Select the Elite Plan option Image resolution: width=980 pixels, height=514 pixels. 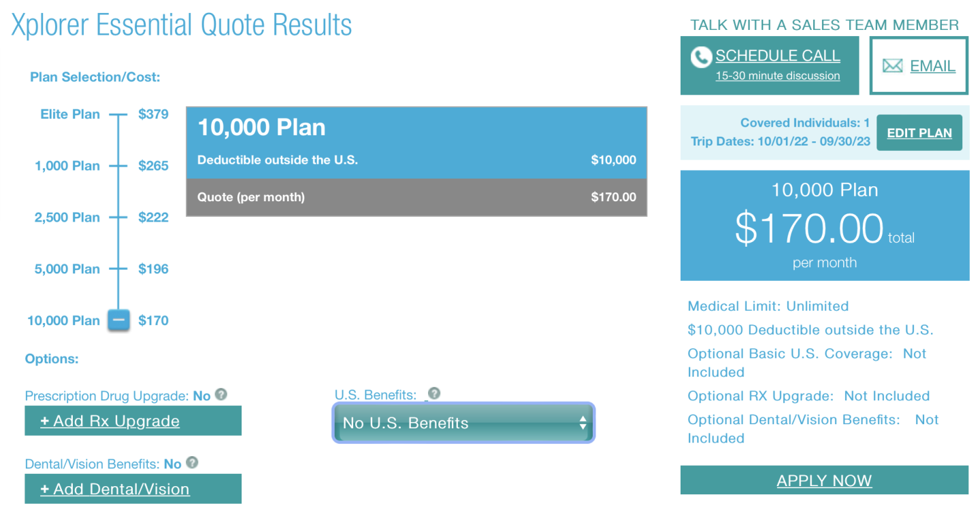pyautogui.click(x=70, y=114)
